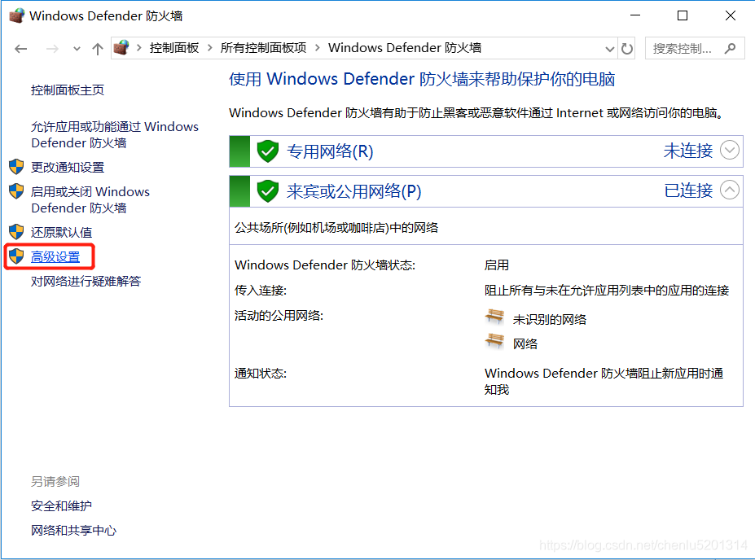Select 所有控制面板项 in the breadcrumb

tap(263, 48)
